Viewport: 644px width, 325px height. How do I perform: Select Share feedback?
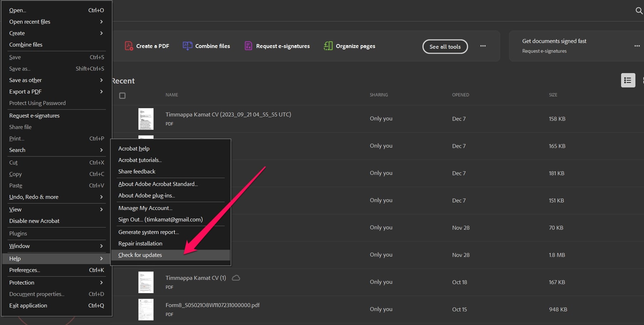point(171,171)
